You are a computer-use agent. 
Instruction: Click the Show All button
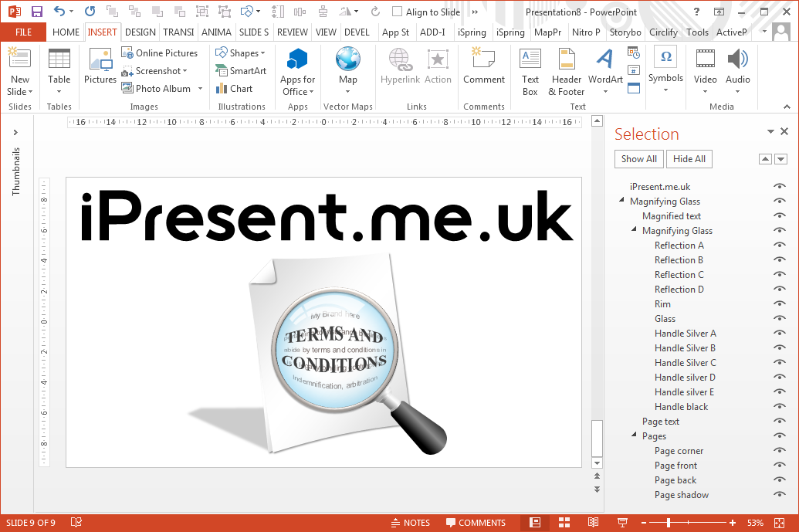639,159
